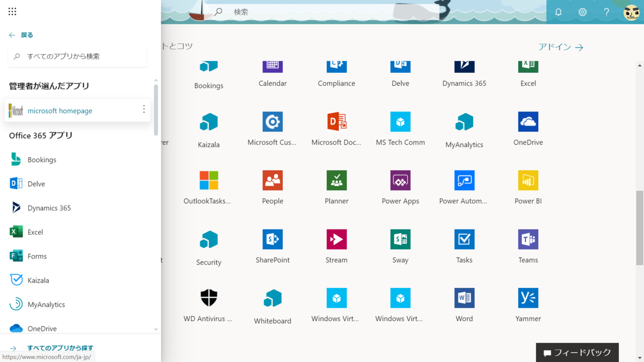Open the Delve tile in the grid
The width and height of the screenshot is (644, 362).
pos(400,74)
